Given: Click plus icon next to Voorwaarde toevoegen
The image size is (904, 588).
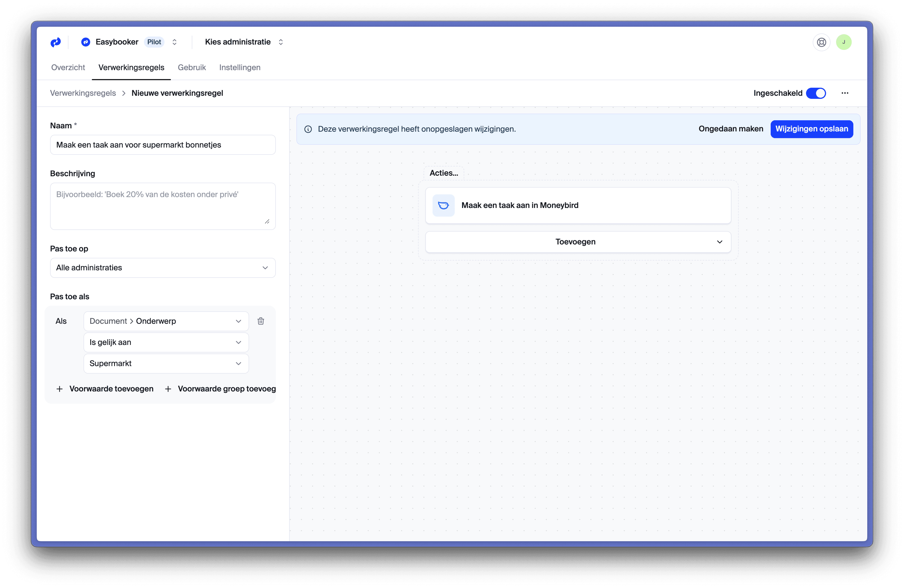Looking at the screenshot, I should point(60,389).
